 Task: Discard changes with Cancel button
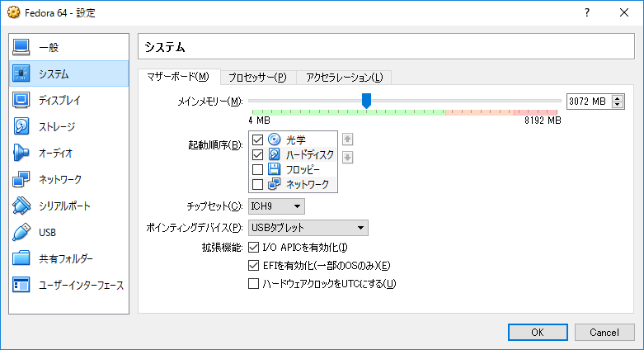(x=604, y=333)
